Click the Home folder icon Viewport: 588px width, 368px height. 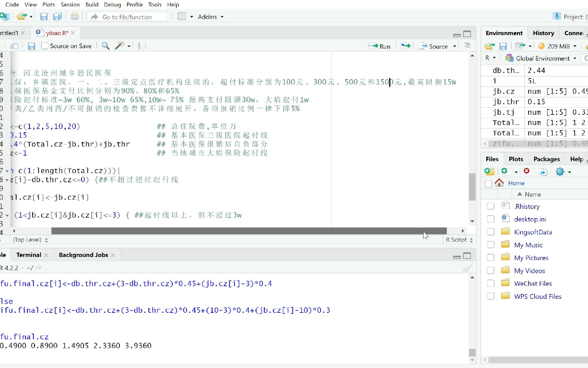[499, 183]
